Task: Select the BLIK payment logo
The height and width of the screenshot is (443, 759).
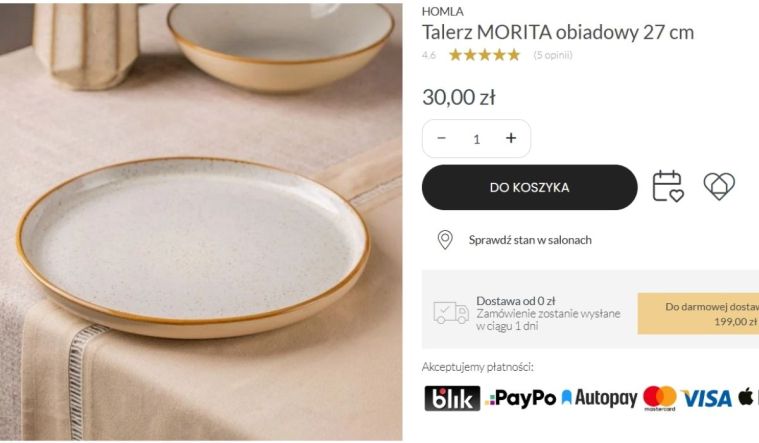Action: click(x=452, y=398)
